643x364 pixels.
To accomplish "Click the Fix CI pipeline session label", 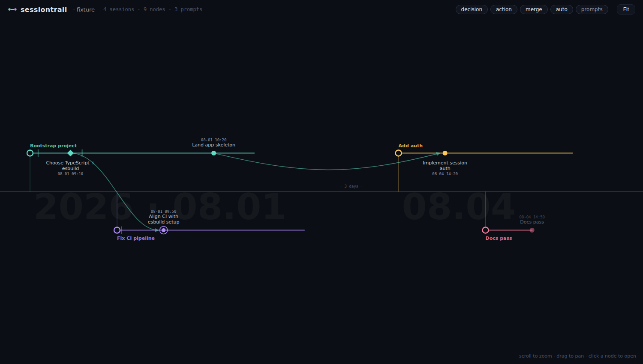I will (135, 238).
